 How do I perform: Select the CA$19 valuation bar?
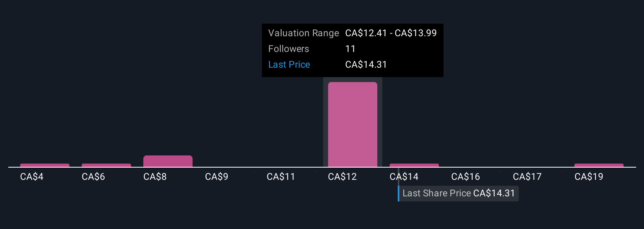599,165
